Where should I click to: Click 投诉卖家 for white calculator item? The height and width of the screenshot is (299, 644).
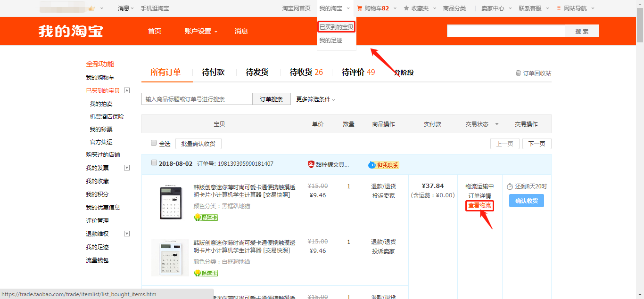(383, 251)
